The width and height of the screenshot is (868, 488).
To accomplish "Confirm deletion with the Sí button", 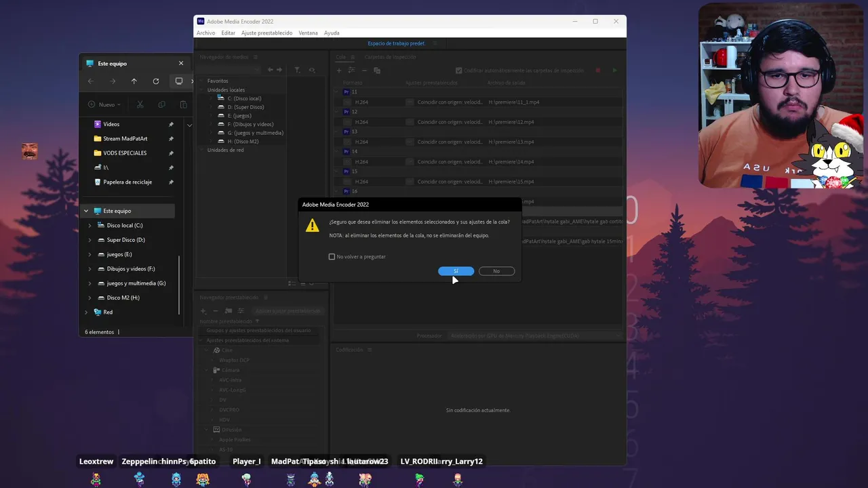I will (456, 271).
